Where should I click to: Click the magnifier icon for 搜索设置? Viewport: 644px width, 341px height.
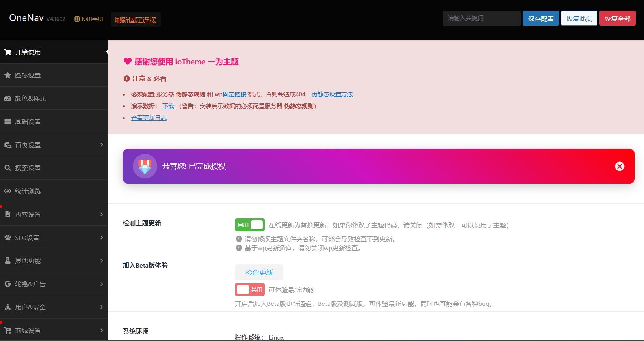click(8, 168)
